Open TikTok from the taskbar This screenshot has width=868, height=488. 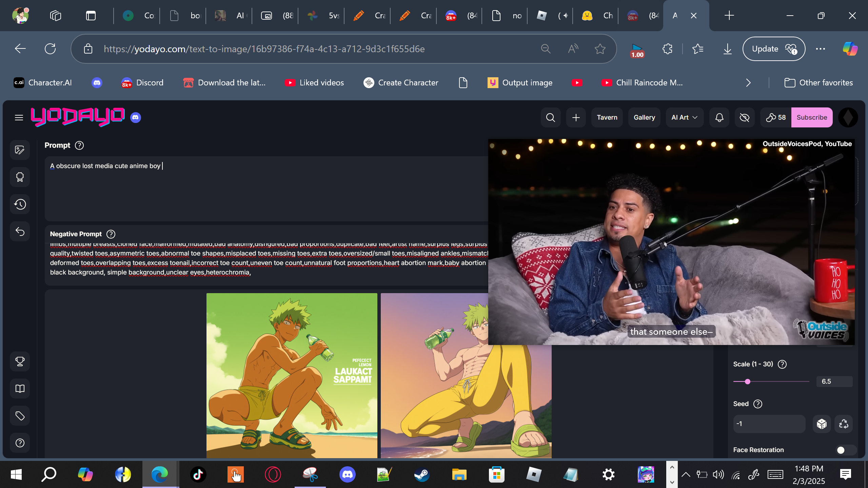coord(198,474)
